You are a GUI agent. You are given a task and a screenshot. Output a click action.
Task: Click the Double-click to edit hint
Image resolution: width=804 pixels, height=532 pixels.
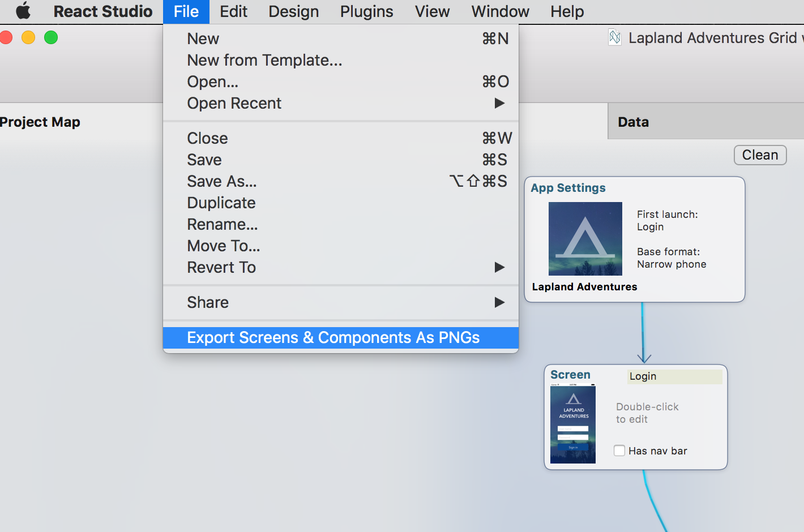point(647,413)
